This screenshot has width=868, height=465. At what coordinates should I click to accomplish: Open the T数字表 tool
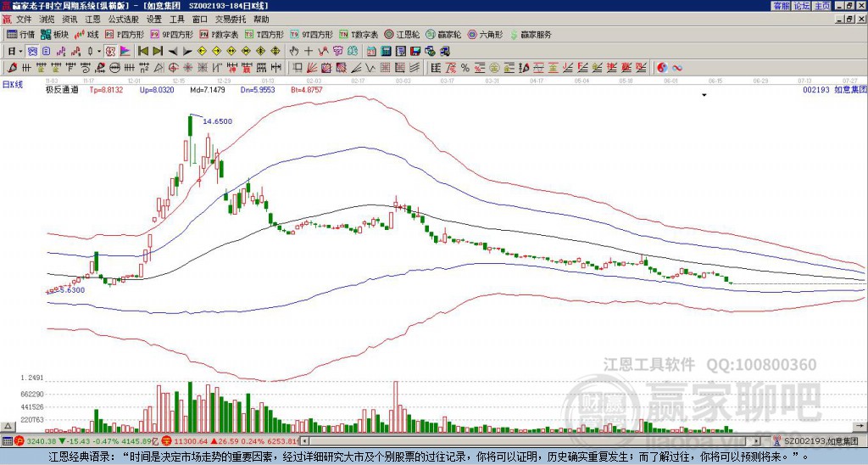tap(359, 34)
